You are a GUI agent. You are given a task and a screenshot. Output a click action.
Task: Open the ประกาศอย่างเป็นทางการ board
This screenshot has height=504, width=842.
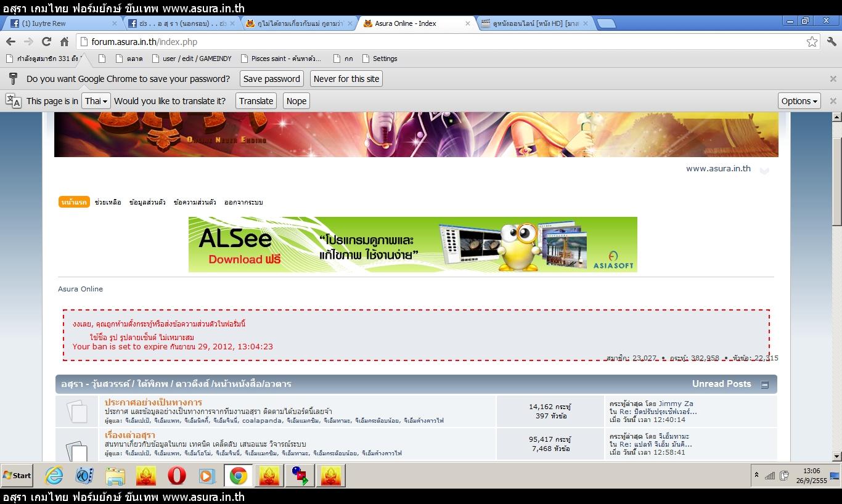(153, 402)
